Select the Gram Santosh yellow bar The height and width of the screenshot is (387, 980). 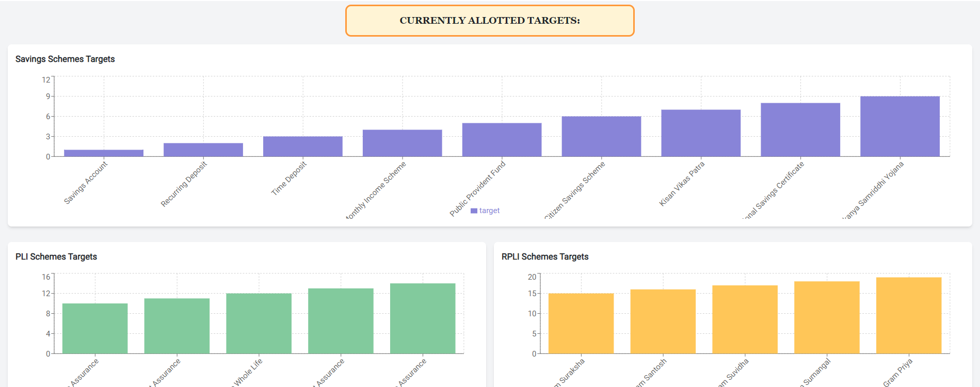pos(663,321)
